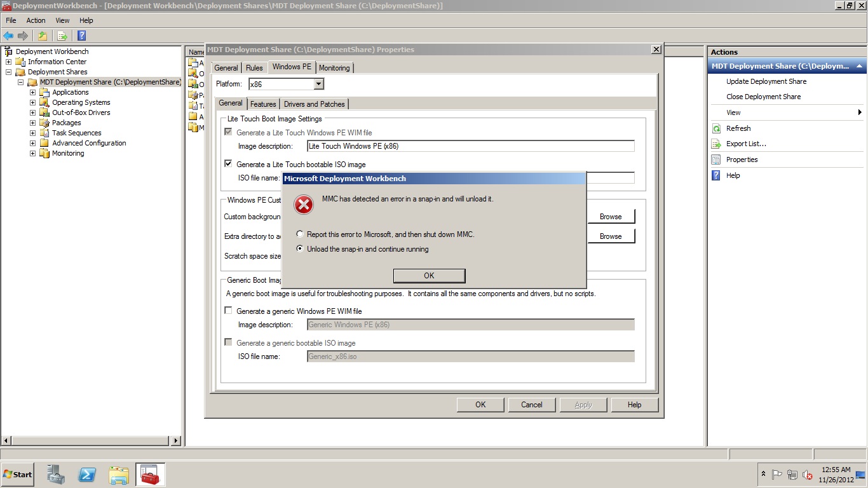Click the Back arrow toolbar icon

click(x=8, y=36)
